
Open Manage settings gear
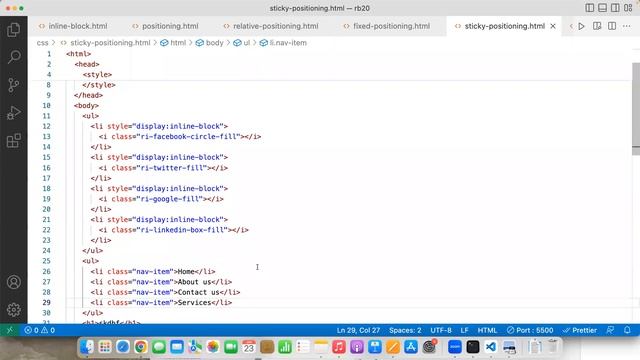[x=13, y=310]
